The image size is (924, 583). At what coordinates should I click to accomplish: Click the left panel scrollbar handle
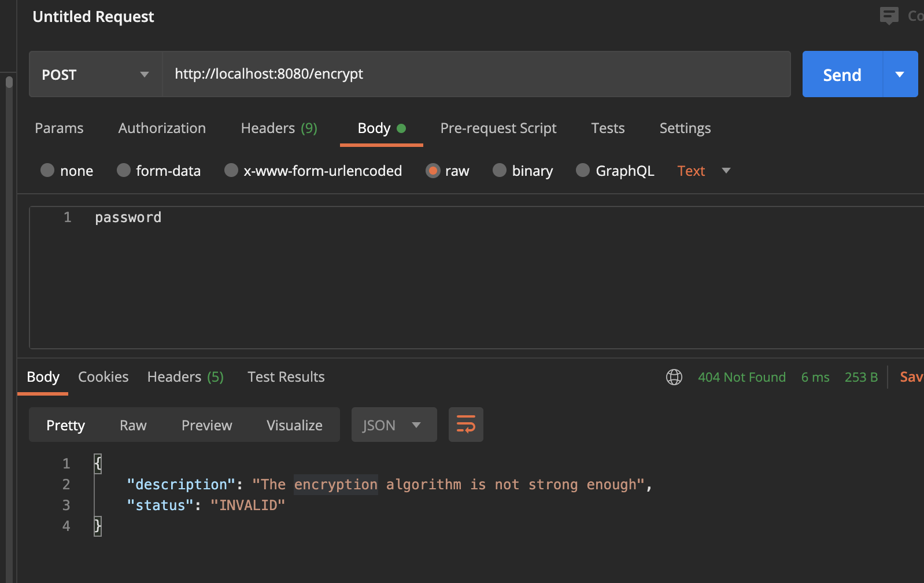click(x=9, y=82)
